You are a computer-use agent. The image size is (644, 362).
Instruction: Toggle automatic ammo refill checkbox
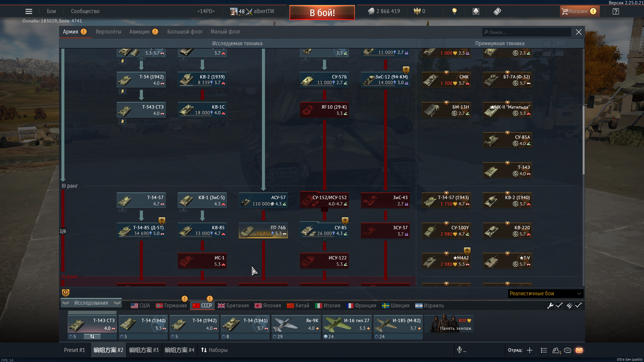pos(578,306)
